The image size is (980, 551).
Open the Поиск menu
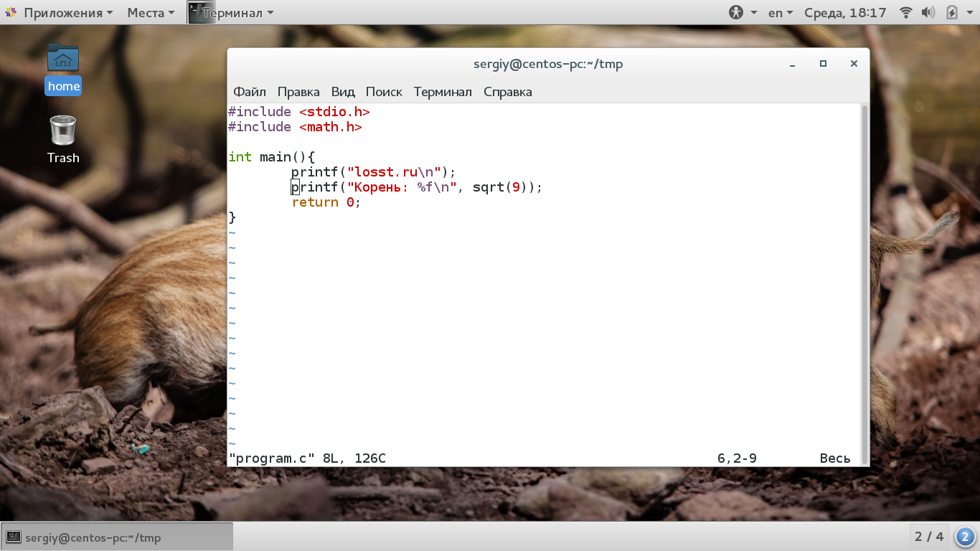(x=384, y=92)
